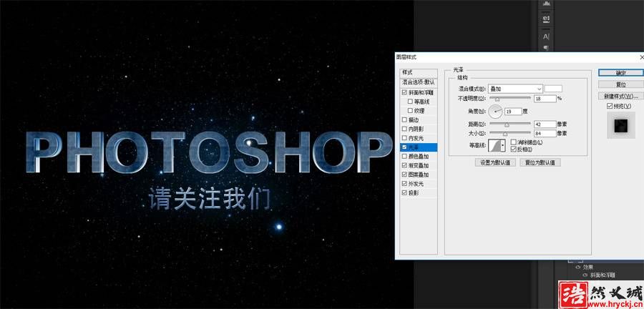The width and height of the screenshot is (644, 309).
Task: Enable the 纹理 sub-style checkbox
Action: (x=410, y=110)
